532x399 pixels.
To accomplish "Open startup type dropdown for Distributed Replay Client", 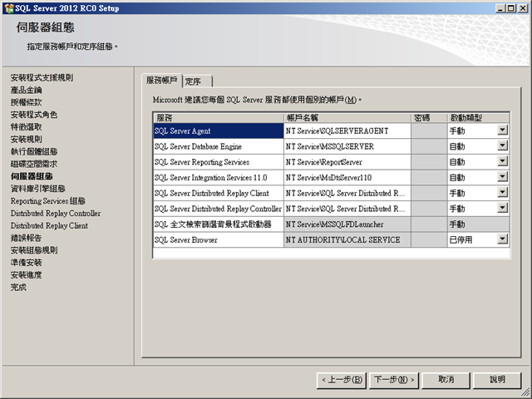I will pyautogui.click(x=502, y=192).
